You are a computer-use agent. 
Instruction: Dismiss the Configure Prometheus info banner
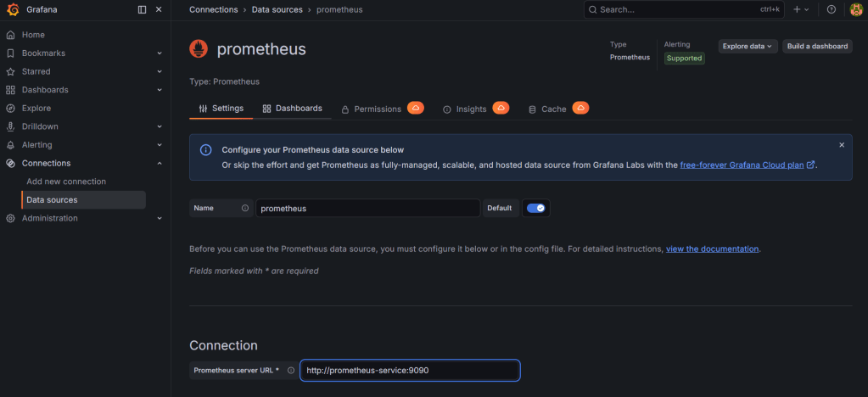(842, 145)
